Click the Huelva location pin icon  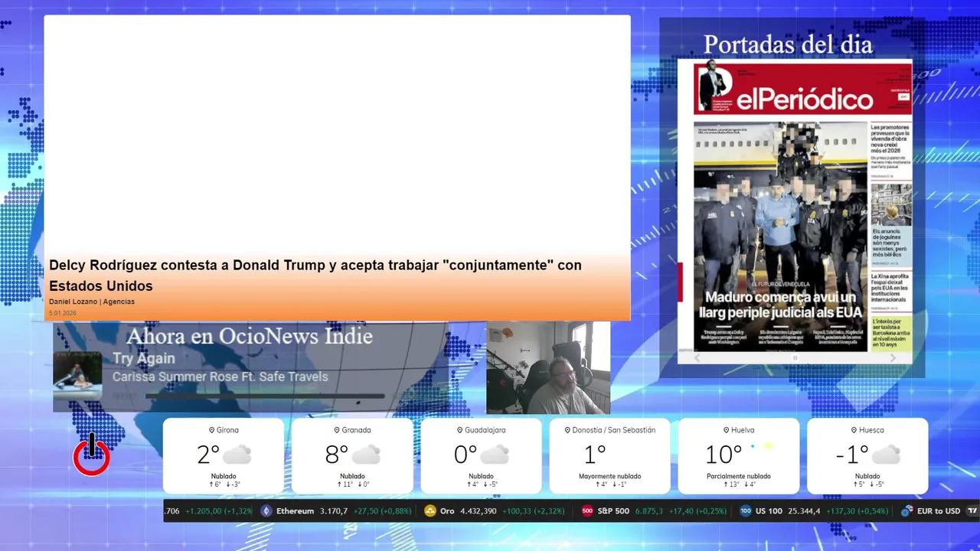click(726, 430)
